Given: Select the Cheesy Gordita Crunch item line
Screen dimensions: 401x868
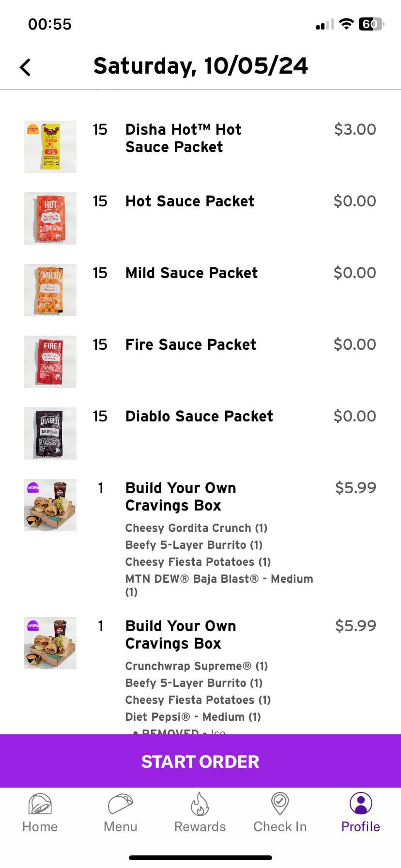Looking at the screenshot, I should 196,528.
